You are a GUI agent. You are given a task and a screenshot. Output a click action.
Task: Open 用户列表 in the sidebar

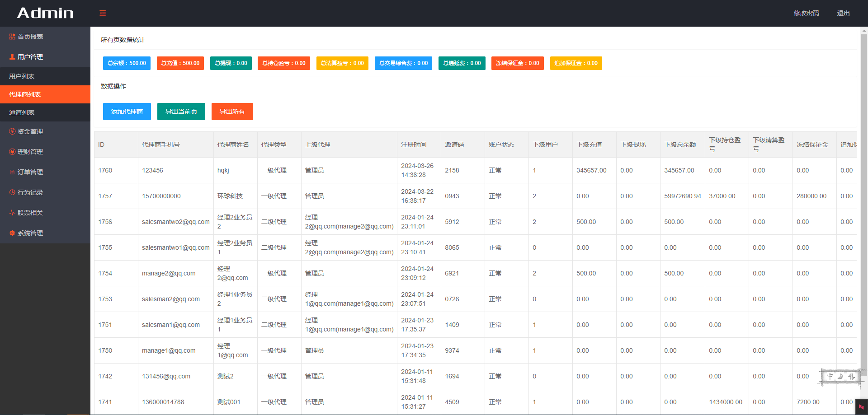(x=22, y=76)
